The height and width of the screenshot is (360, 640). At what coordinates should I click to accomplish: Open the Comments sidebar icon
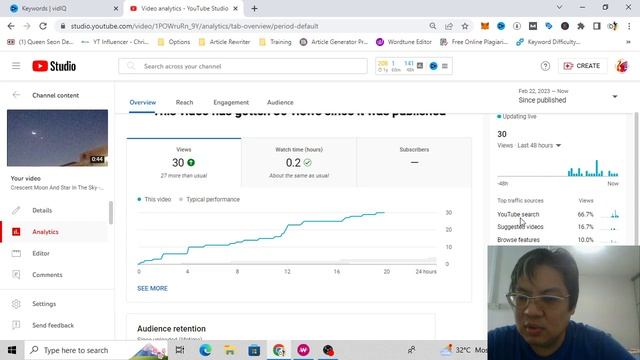pos(16,275)
